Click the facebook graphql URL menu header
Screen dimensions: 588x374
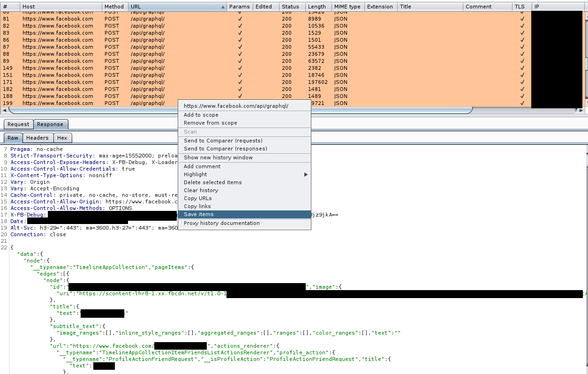[x=244, y=106]
